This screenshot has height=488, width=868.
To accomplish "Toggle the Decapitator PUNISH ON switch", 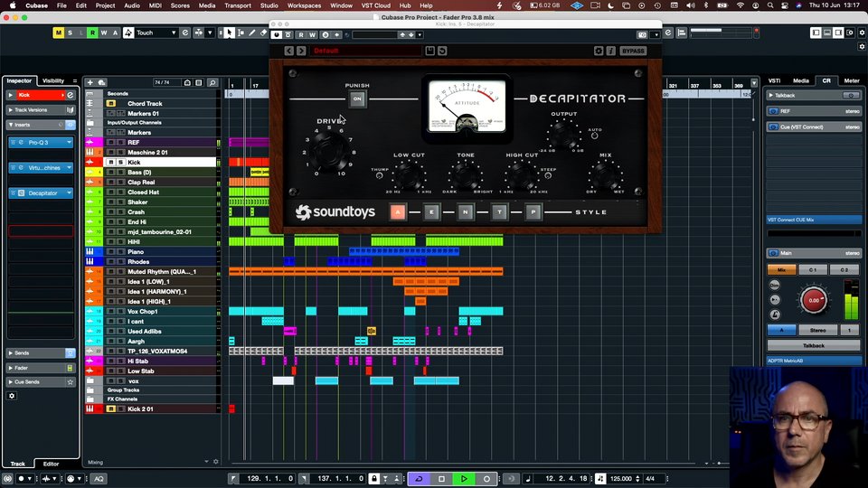I will click(x=357, y=99).
